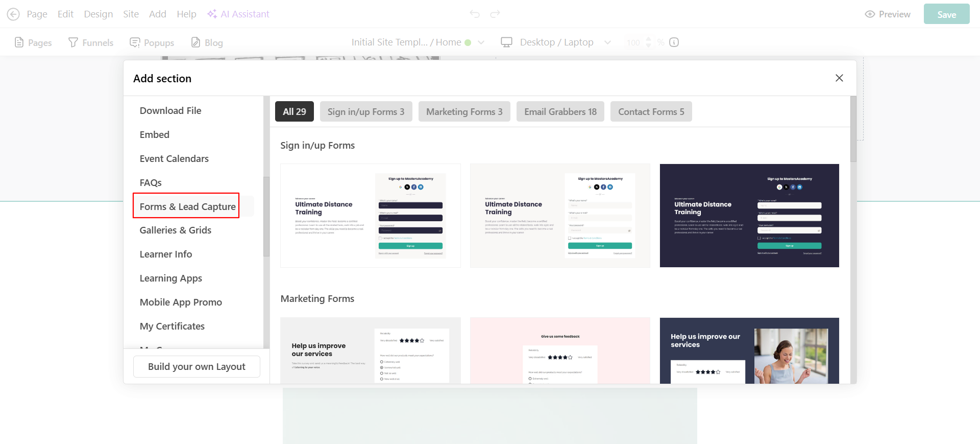
Task: Open the Design menu
Action: 99,14
